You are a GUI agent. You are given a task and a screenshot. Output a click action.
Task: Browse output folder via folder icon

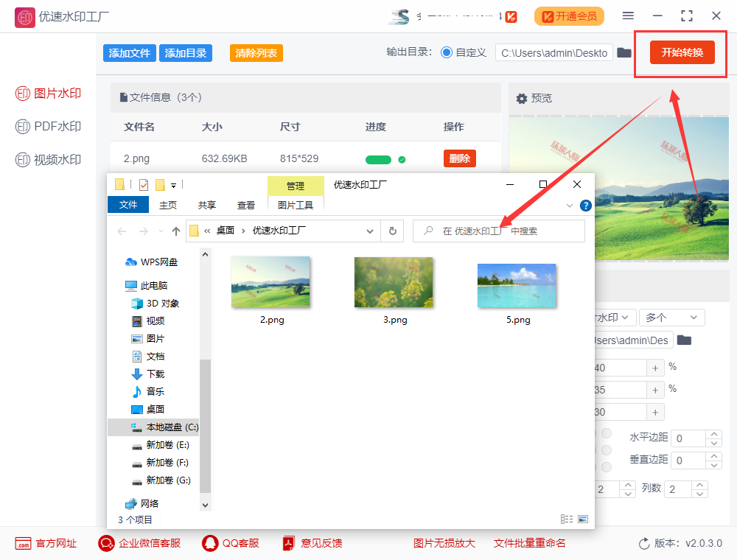[x=624, y=52]
